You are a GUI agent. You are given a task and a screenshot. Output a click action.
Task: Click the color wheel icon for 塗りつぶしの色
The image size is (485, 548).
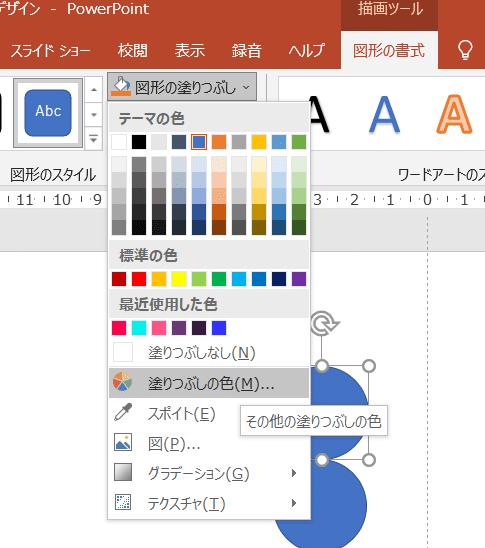pos(123,381)
